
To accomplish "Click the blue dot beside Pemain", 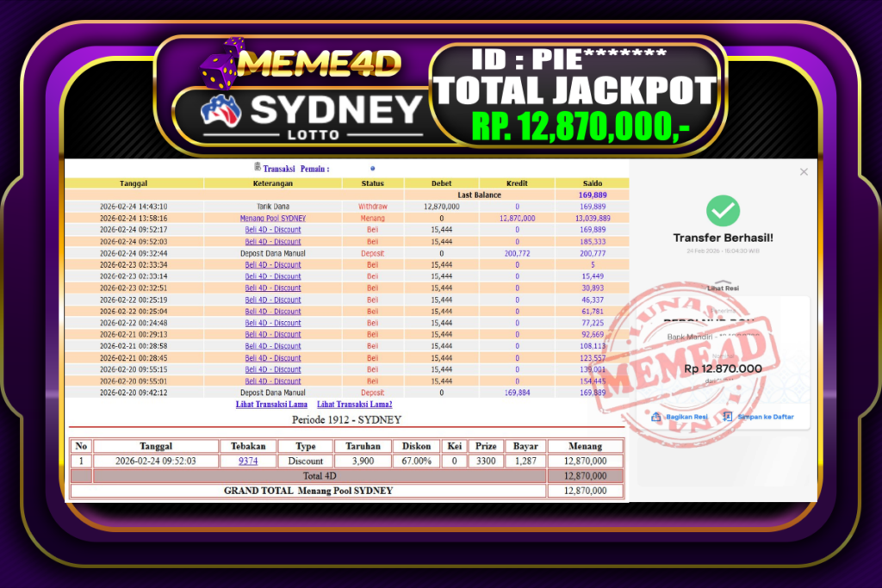I will tap(372, 170).
